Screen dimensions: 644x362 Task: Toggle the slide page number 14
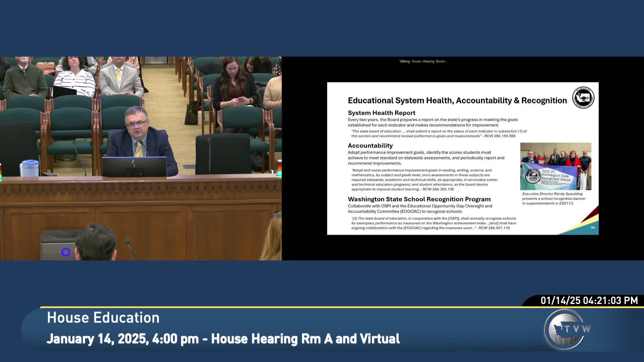pyautogui.click(x=592, y=227)
